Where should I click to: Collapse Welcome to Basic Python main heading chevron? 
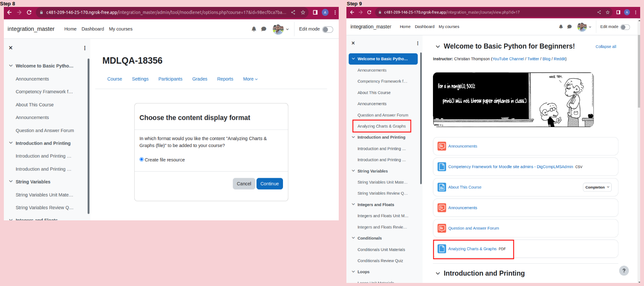438,46
